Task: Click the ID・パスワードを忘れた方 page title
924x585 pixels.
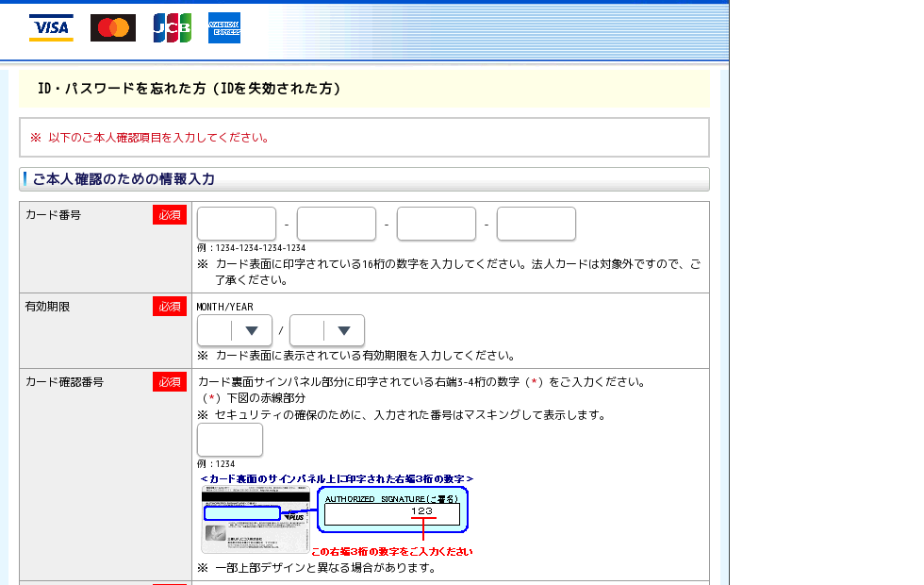Action: [x=189, y=89]
